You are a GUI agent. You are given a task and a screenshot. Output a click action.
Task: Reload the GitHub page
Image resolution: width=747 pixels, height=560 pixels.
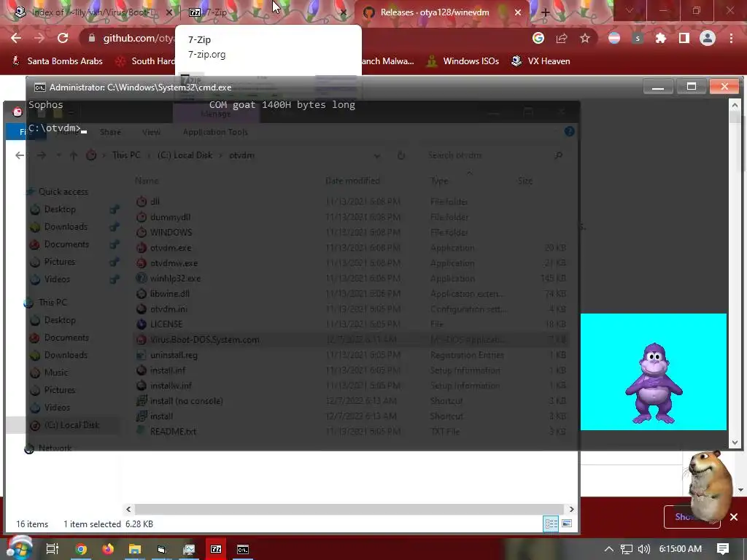(x=63, y=38)
